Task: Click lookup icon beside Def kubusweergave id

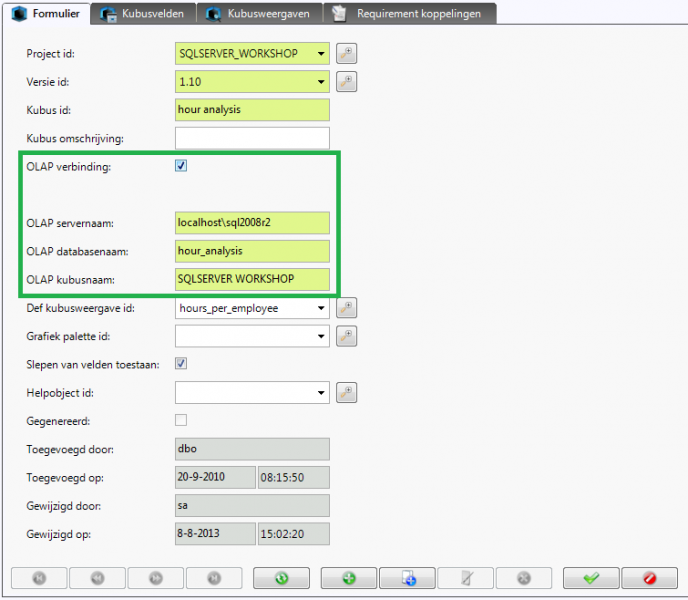Action: tap(346, 308)
